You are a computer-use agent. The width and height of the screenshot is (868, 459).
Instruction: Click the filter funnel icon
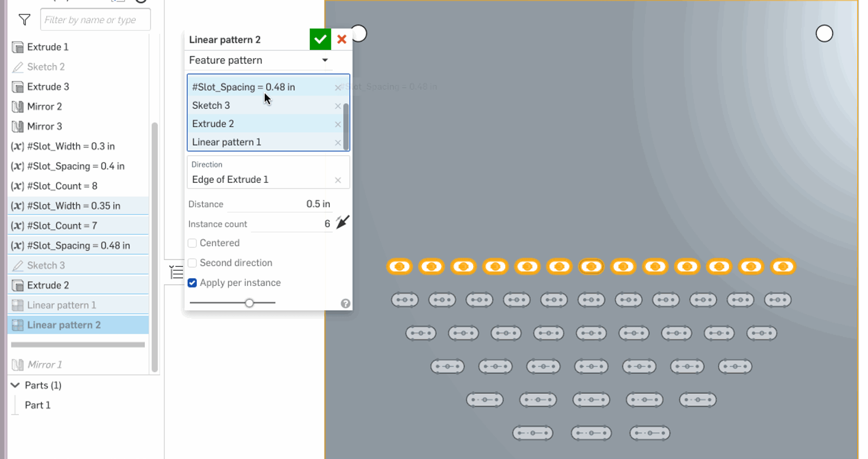24,20
